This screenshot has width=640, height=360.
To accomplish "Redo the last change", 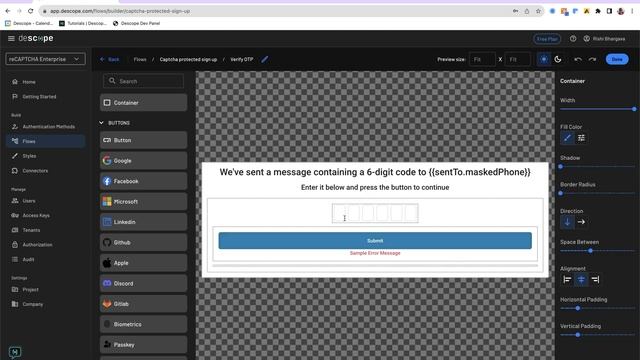I will (x=592, y=60).
